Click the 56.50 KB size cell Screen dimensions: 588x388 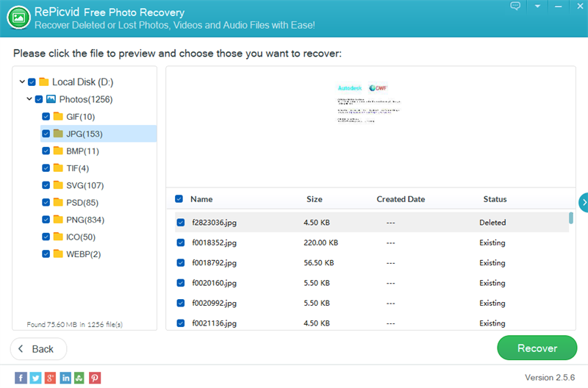(318, 263)
